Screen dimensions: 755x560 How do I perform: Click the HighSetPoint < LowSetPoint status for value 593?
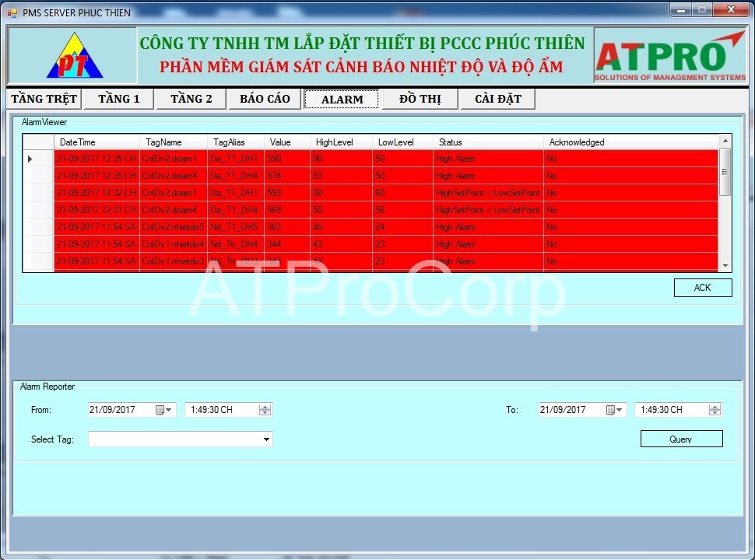(x=488, y=193)
